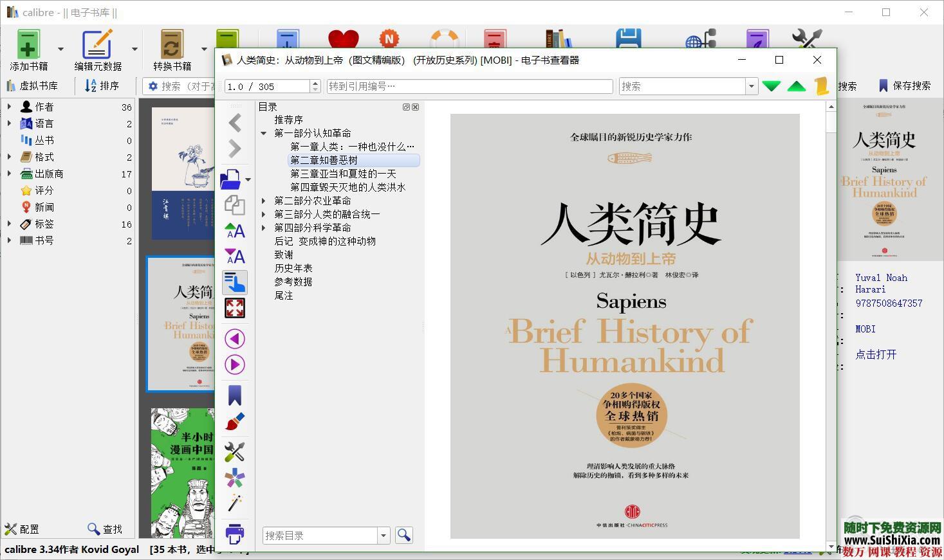The width and height of the screenshot is (944, 560).
Task: Click the fullscreen icon in the viewer toolbar
Action: (x=234, y=308)
